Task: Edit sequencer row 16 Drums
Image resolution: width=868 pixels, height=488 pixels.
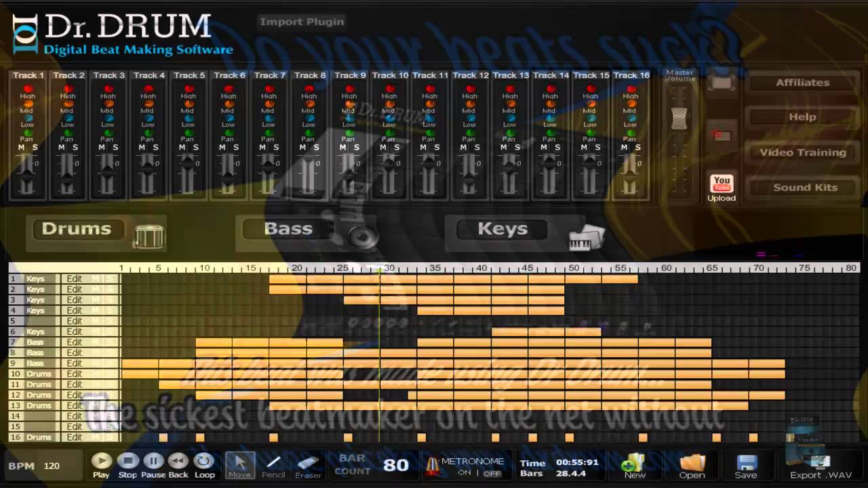Action: [x=75, y=437]
